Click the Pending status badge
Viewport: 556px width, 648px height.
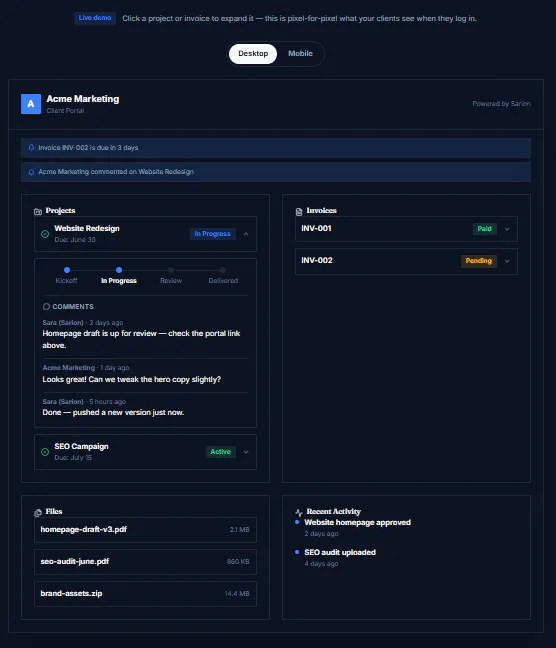[479, 261]
